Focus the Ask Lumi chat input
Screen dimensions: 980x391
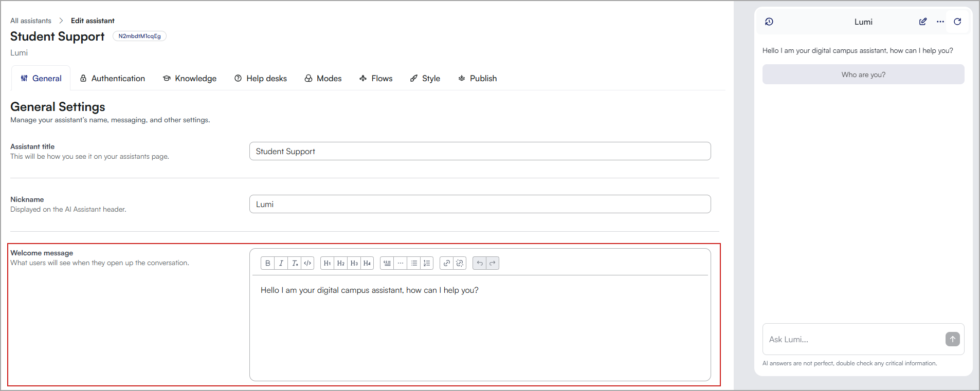coord(854,339)
